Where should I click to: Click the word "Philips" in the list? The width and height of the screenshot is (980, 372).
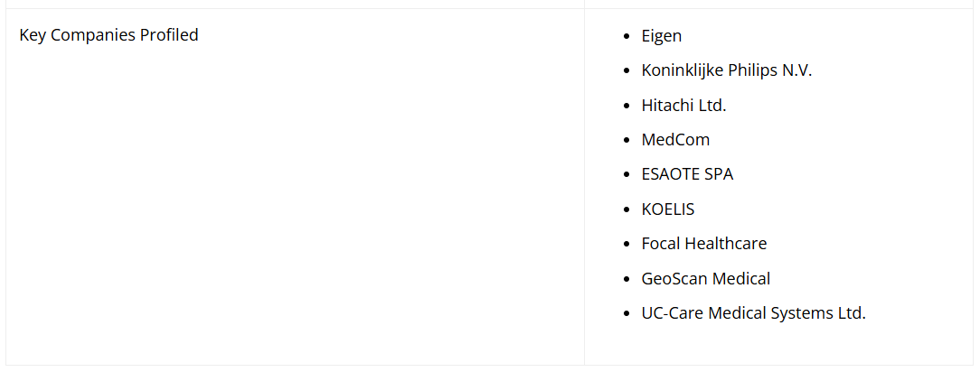point(753,70)
